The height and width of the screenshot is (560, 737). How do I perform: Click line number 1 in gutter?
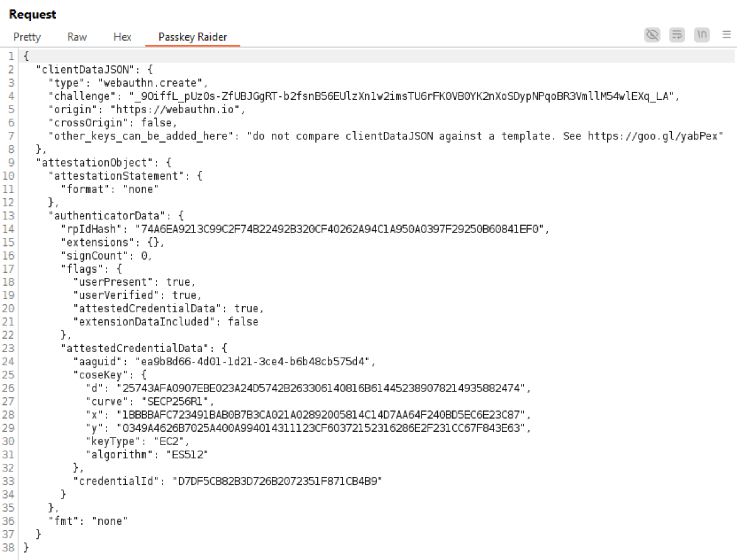pos(11,56)
